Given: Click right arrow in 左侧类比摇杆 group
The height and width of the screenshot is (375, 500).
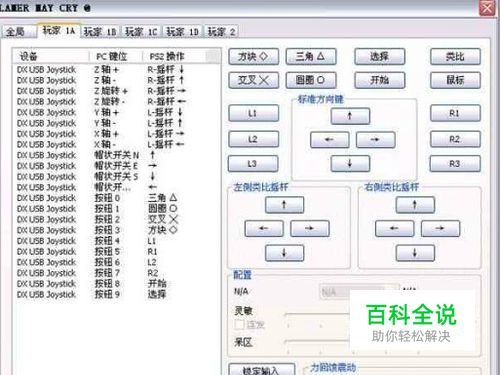Looking at the screenshot, I should (310, 229).
